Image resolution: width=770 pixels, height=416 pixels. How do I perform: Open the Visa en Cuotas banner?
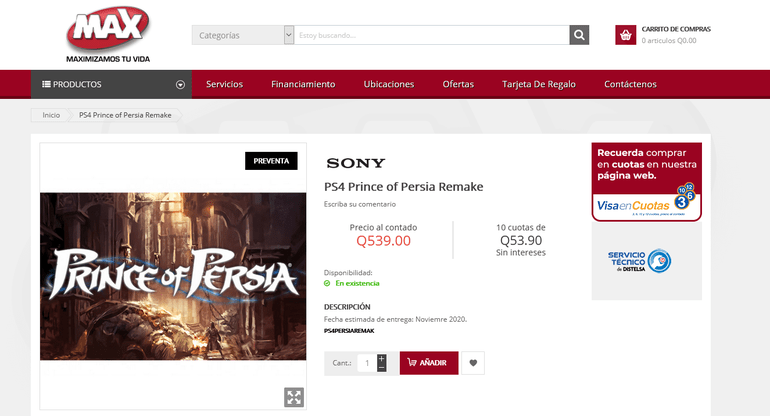(x=646, y=181)
